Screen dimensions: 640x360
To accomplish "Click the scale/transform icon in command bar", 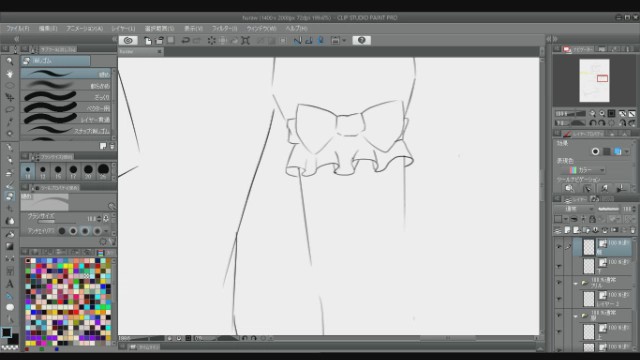I will click(245, 40).
